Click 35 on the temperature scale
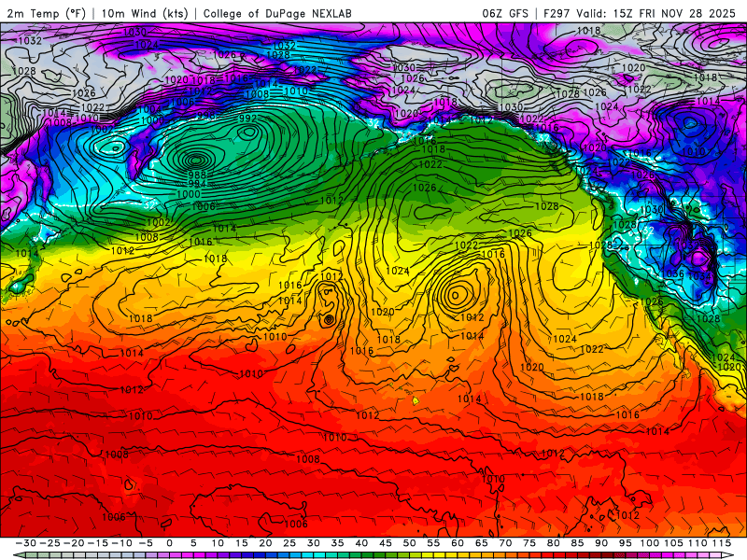 tap(337, 543)
